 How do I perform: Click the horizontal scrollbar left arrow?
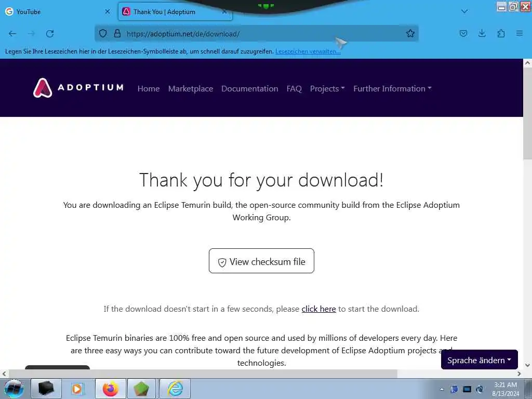tap(4, 374)
